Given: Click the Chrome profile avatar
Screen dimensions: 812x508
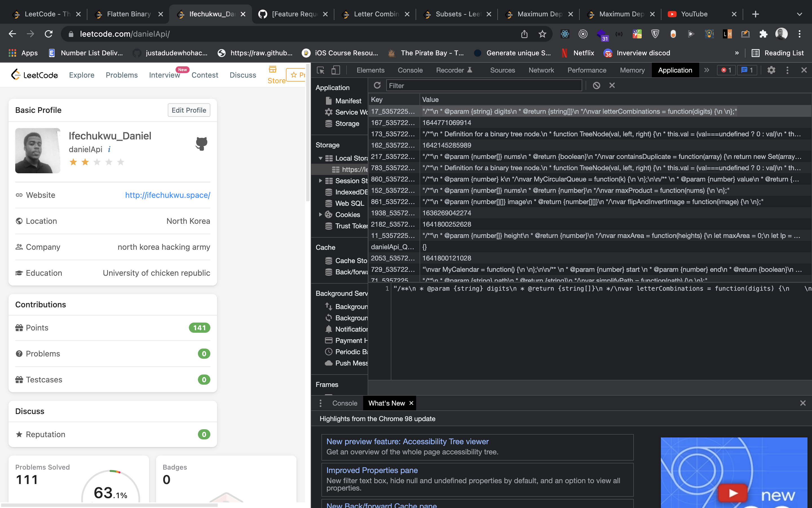Looking at the screenshot, I should pos(782,34).
